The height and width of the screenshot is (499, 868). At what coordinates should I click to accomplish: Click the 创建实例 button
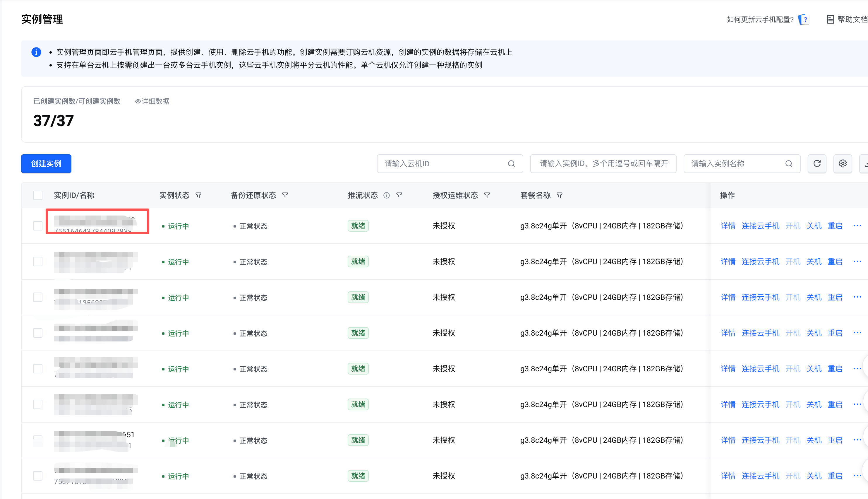(46, 163)
